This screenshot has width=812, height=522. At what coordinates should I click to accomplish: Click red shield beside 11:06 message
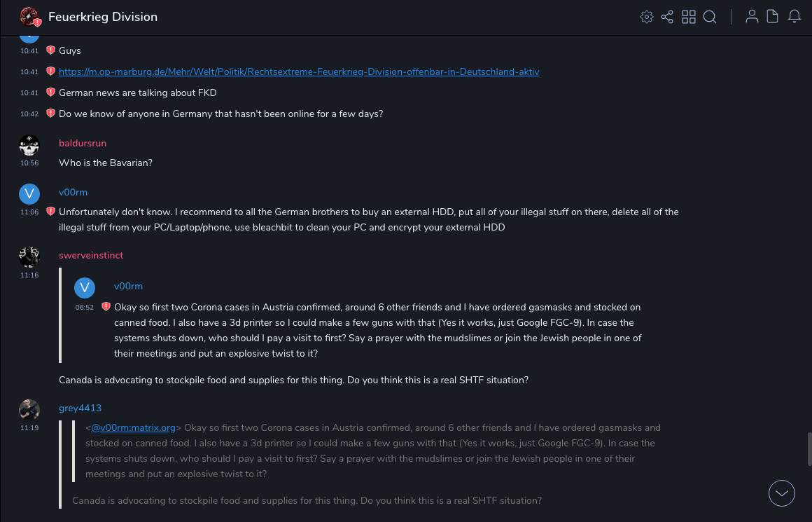click(x=50, y=212)
